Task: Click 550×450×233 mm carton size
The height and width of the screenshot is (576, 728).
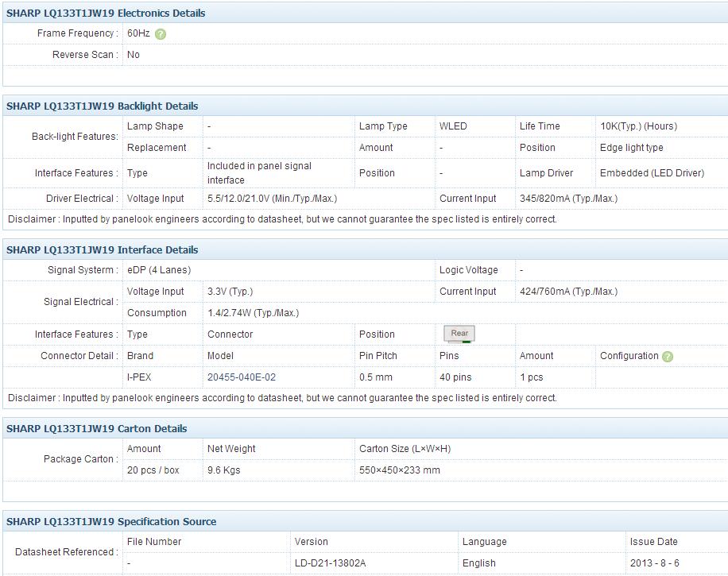Action: tap(399, 470)
